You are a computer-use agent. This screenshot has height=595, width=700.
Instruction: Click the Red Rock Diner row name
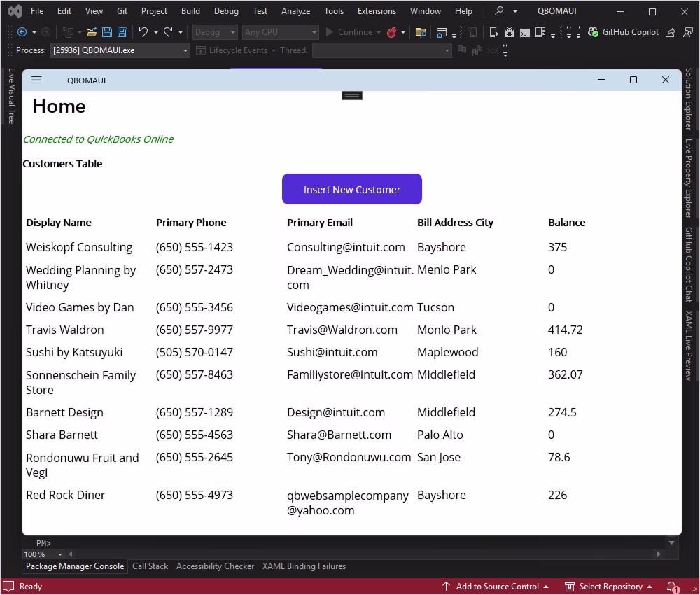click(x=66, y=495)
